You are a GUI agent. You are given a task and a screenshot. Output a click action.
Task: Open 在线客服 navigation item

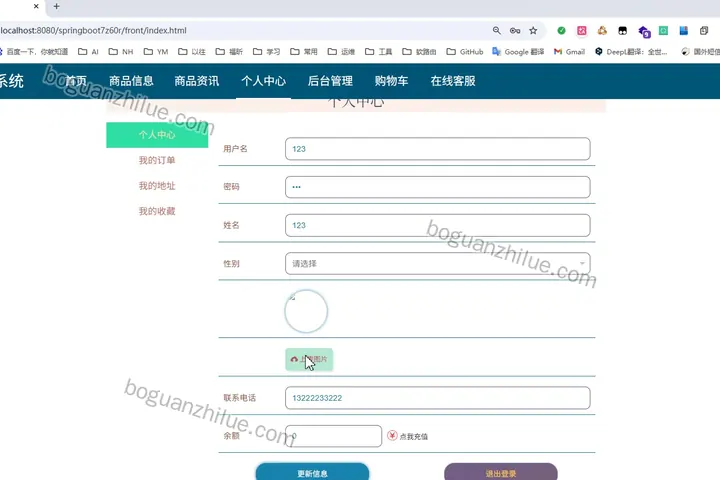(453, 81)
